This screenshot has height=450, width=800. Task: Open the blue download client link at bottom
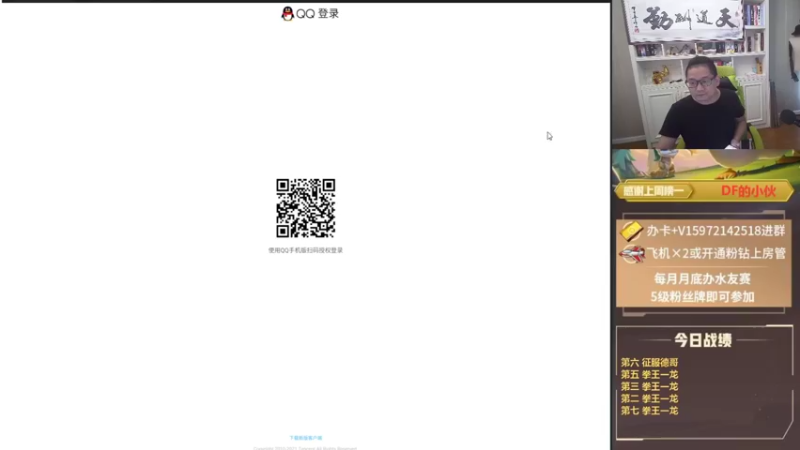click(306, 438)
